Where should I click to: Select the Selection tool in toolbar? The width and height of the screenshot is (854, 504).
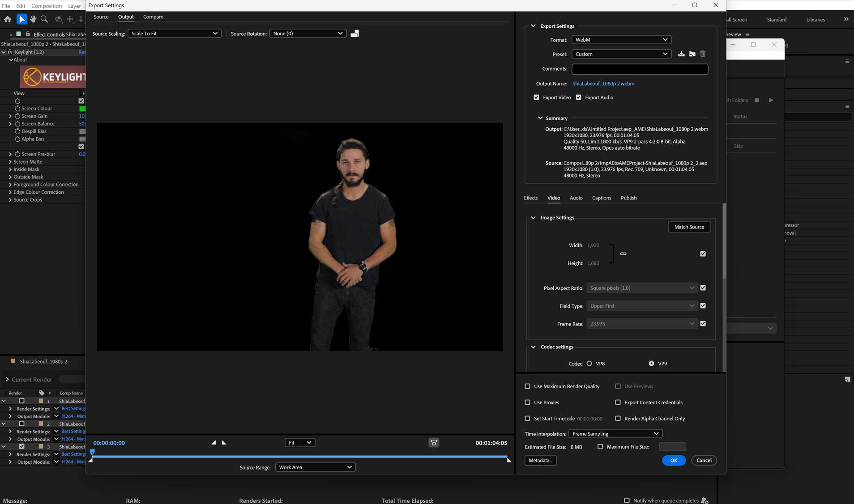click(x=22, y=19)
